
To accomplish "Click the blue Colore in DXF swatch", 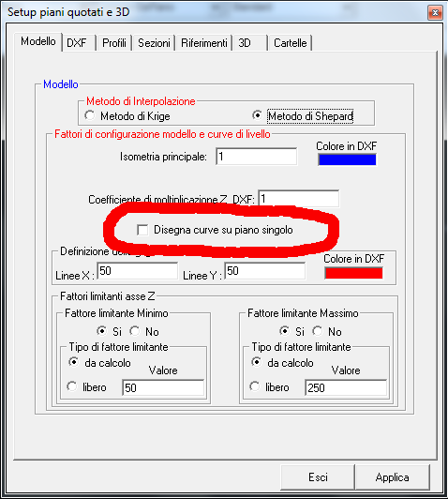I will coord(347,159).
